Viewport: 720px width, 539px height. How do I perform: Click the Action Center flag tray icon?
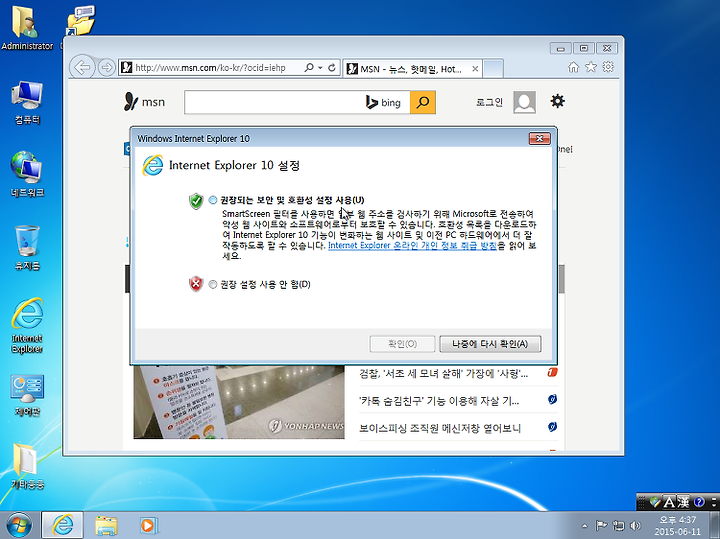(601, 526)
